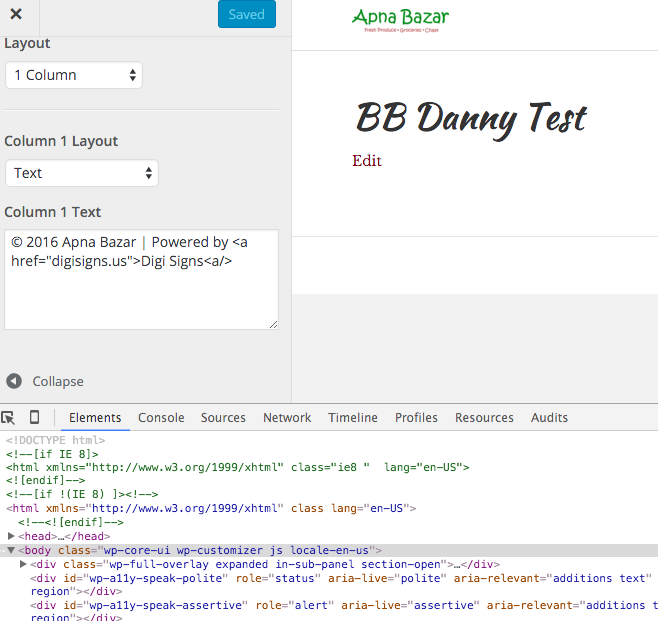This screenshot has height=621, width=658.
Task: Click the Layout section label
Action: coord(27,43)
